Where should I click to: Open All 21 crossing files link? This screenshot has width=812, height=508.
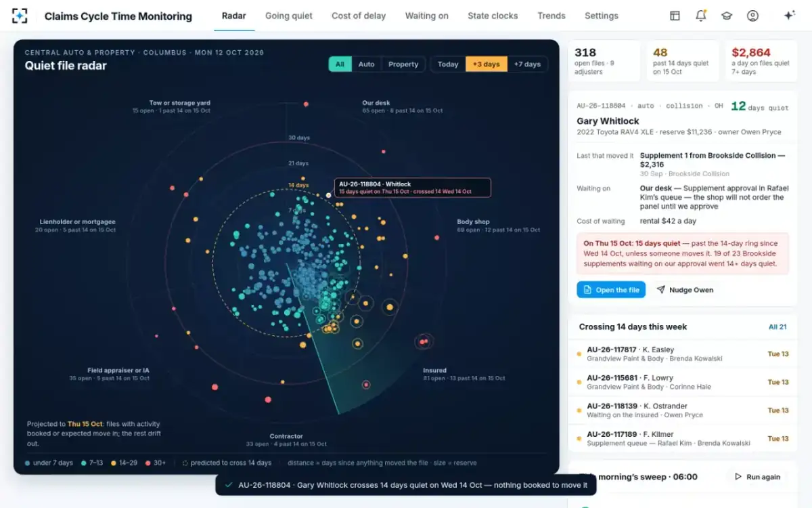pyautogui.click(x=777, y=327)
